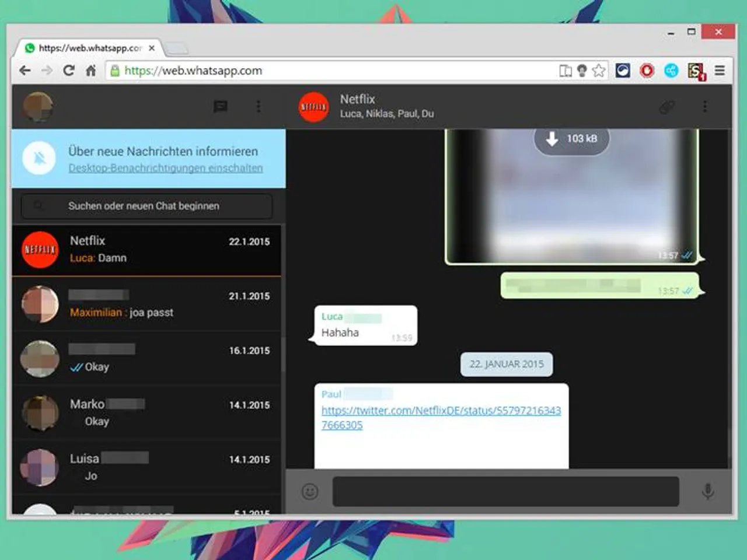Click Marko's profile avatar

point(40,413)
